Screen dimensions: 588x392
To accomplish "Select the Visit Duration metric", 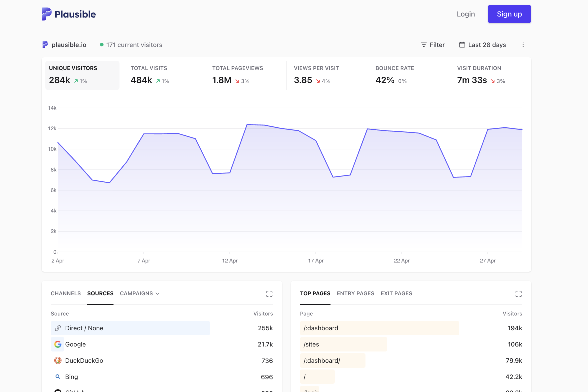I will (490, 75).
